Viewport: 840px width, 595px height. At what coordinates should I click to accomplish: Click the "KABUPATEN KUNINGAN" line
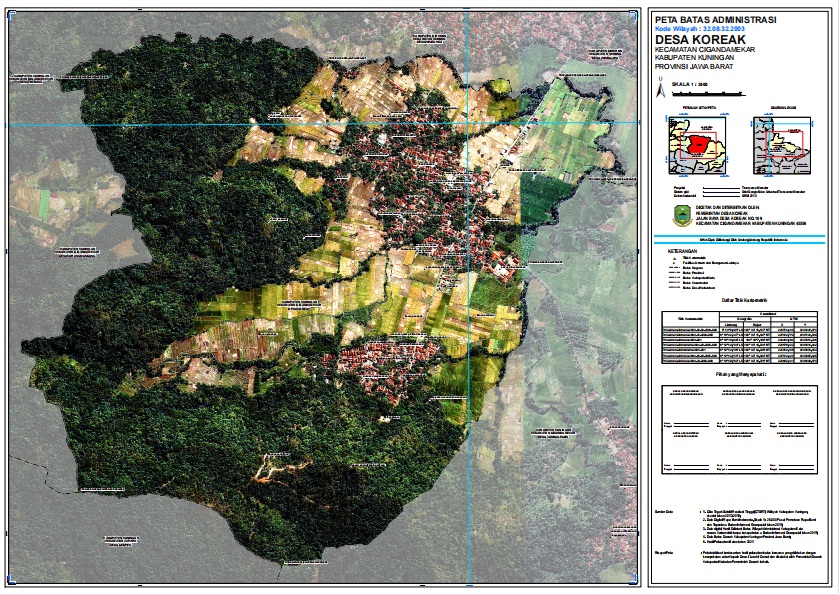pos(695,58)
